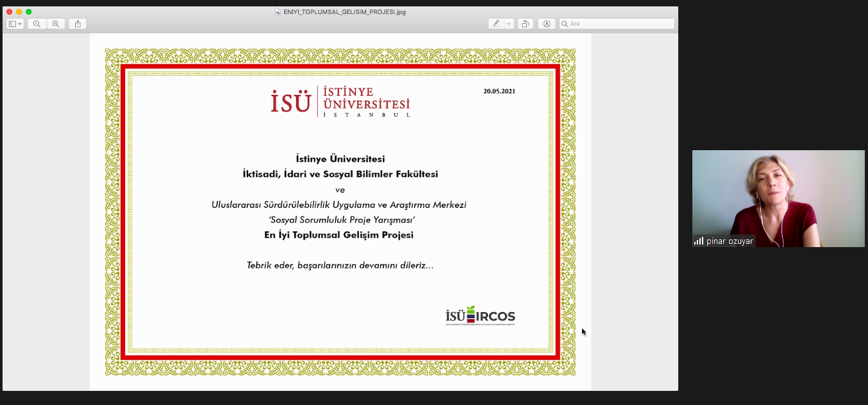Click the JPG file icon in title bar
The height and width of the screenshot is (405, 868).
[x=278, y=12]
